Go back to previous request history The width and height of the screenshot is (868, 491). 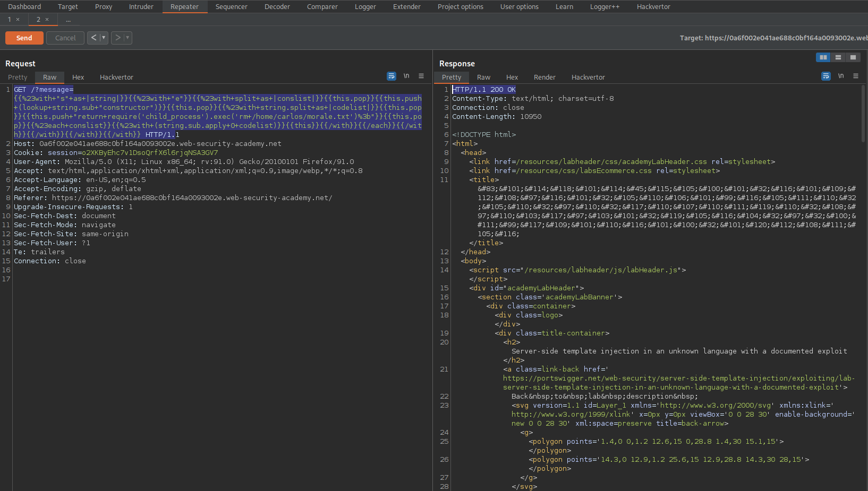[x=93, y=38]
